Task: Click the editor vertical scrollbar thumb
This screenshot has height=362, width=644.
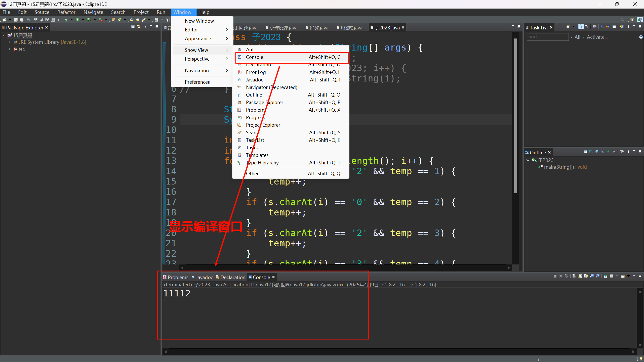Action: tap(515, 116)
